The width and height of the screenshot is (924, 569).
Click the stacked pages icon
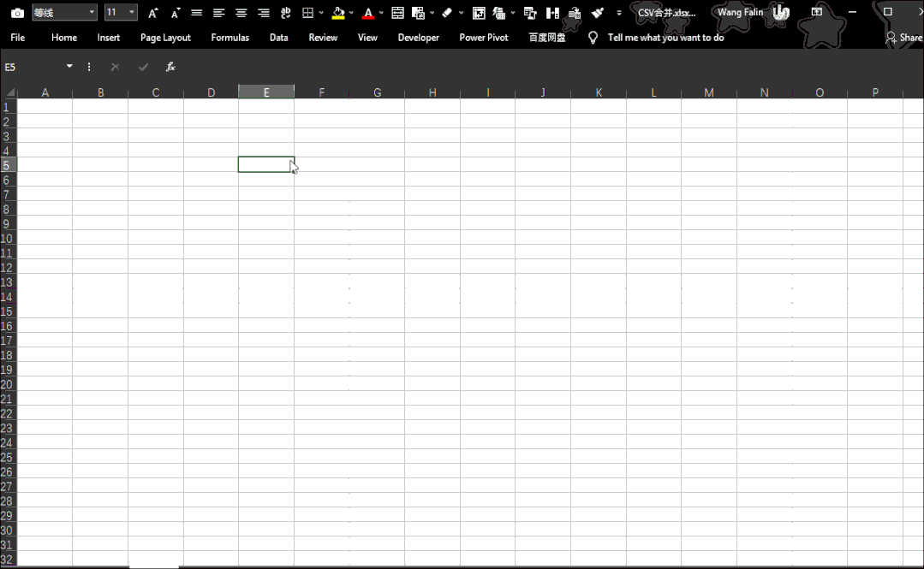tap(499, 12)
